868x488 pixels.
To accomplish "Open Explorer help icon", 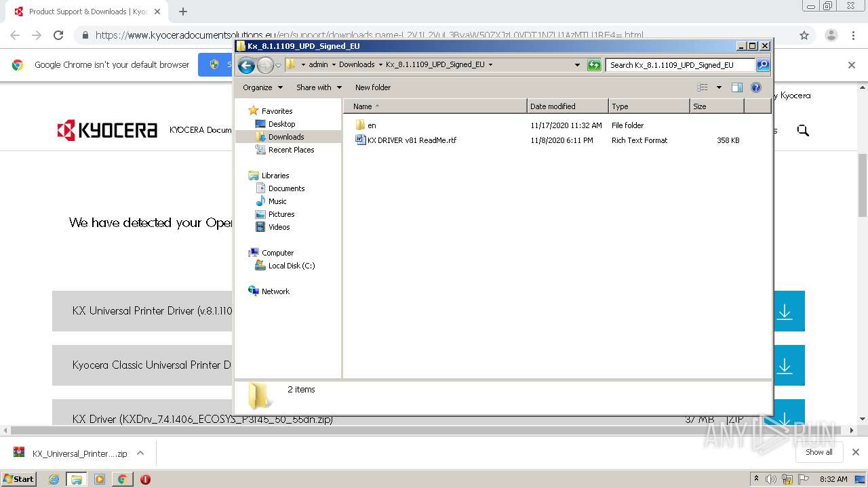I will (x=756, y=87).
